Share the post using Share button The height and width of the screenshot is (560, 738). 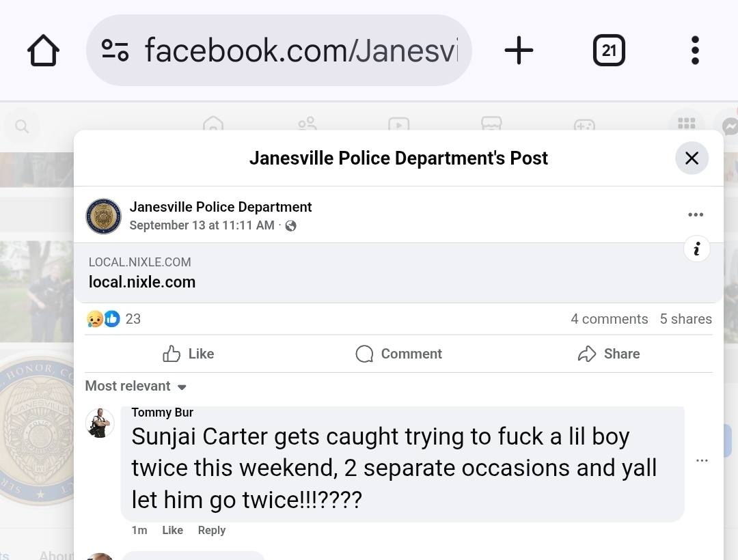click(x=609, y=354)
